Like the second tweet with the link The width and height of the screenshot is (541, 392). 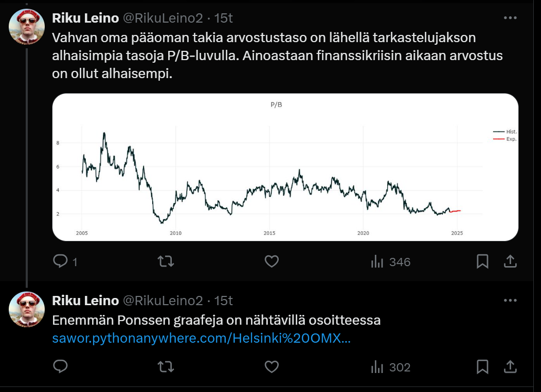[x=272, y=366]
